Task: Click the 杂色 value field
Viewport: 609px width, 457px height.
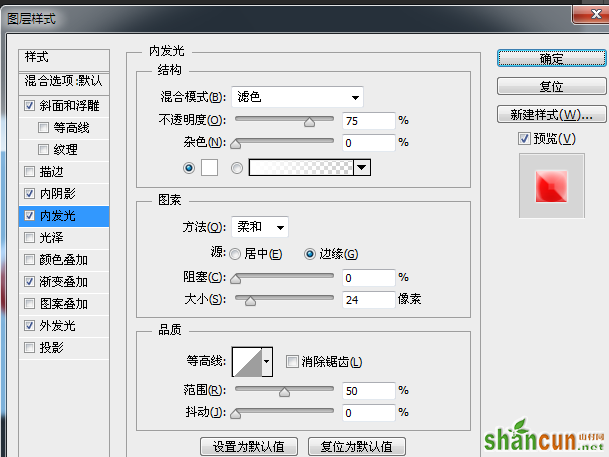Action: tap(369, 143)
